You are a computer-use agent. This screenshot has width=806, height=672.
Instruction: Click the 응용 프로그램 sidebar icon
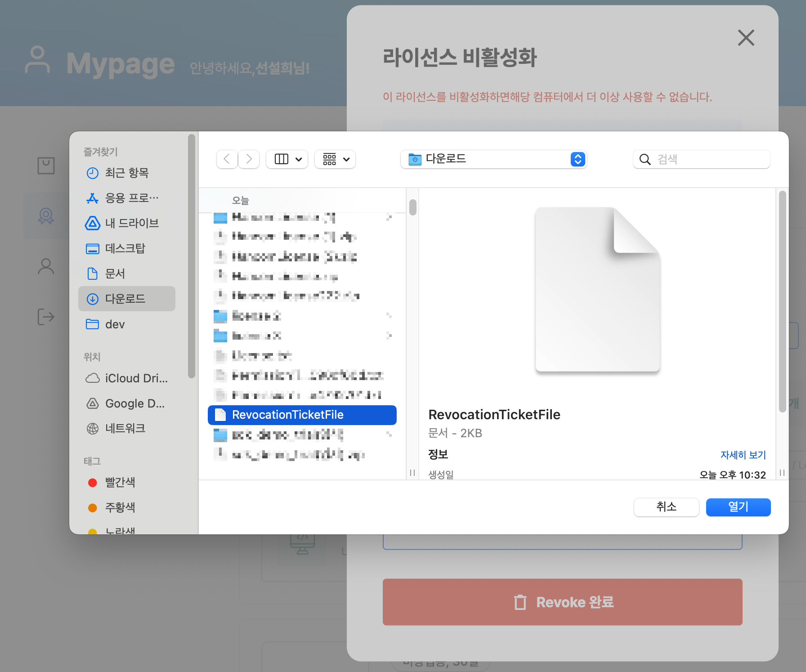pos(93,198)
